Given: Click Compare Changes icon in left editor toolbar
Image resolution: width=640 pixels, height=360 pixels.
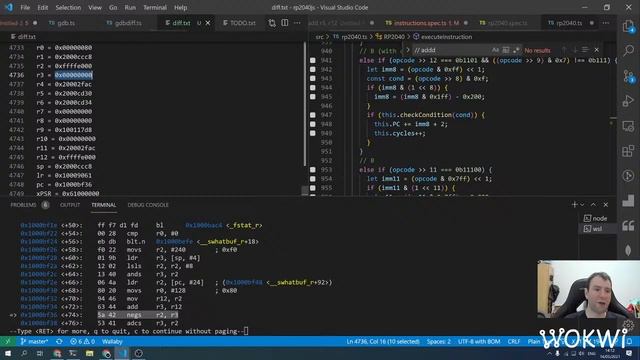Looking at the screenshot, I should coord(272,23).
